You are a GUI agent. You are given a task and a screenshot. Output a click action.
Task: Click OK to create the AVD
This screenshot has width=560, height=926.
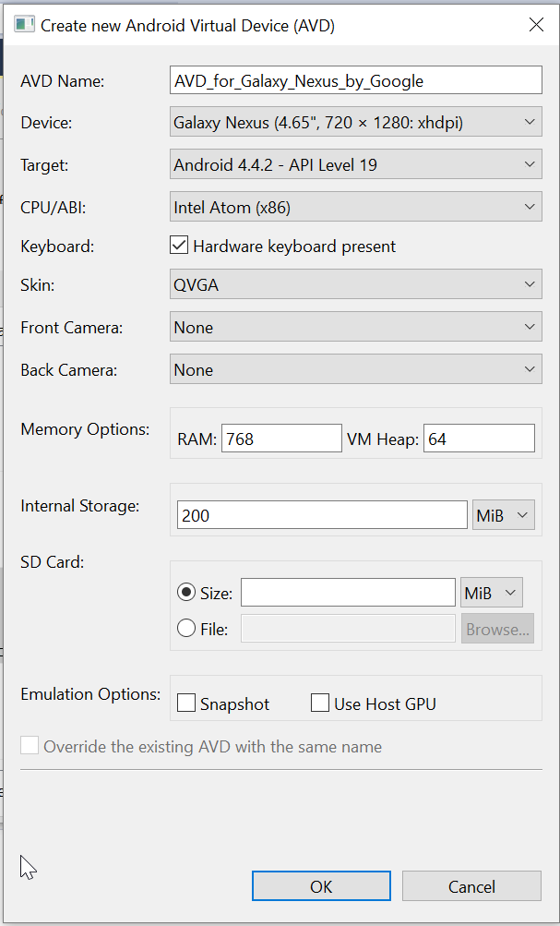pyautogui.click(x=321, y=886)
